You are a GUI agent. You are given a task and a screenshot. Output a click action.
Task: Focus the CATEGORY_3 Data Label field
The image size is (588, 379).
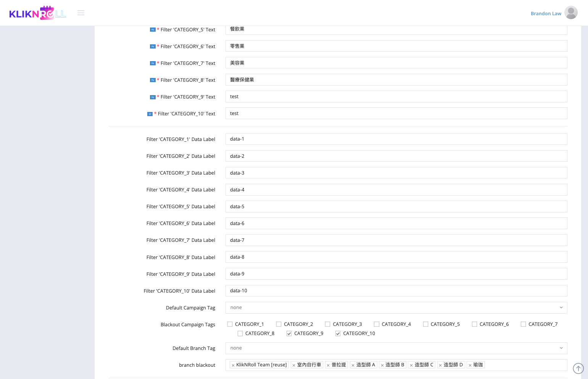pos(396,173)
